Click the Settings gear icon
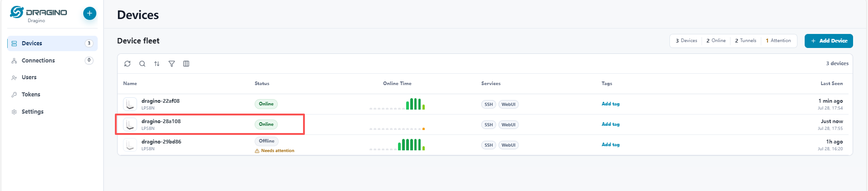The width and height of the screenshot is (868, 191). (x=14, y=112)
